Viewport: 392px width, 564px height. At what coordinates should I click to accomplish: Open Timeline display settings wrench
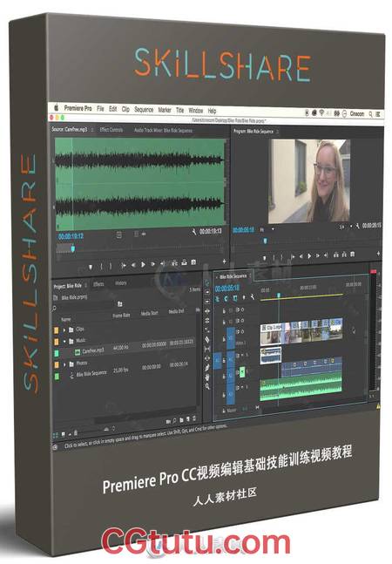tap(253, 297)
